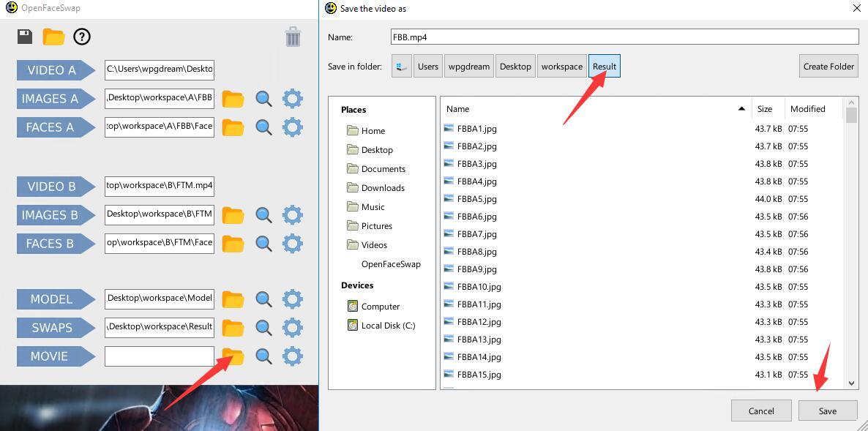Sort files by the Size column header
The image size is (868, 431).
(768, 109)
